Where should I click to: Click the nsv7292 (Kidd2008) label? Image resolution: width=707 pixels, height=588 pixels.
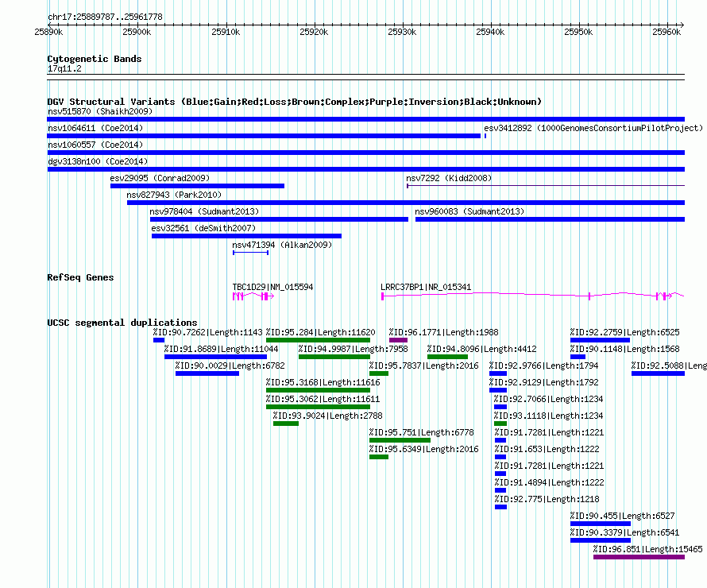(449, 178)
